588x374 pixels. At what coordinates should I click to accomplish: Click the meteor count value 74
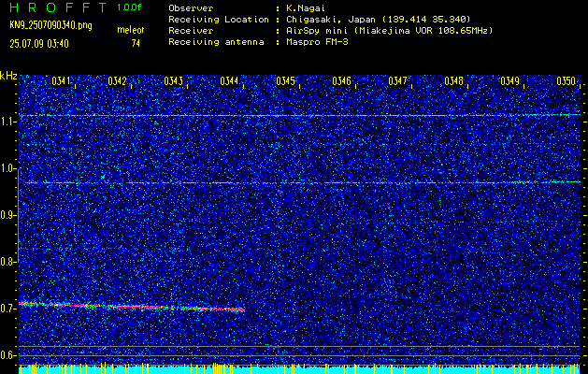coord(136,44)
